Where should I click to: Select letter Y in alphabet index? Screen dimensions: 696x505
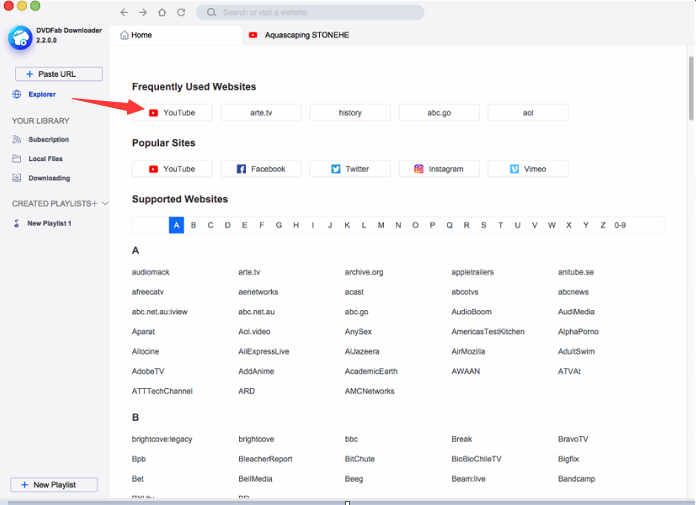point(586,225)
